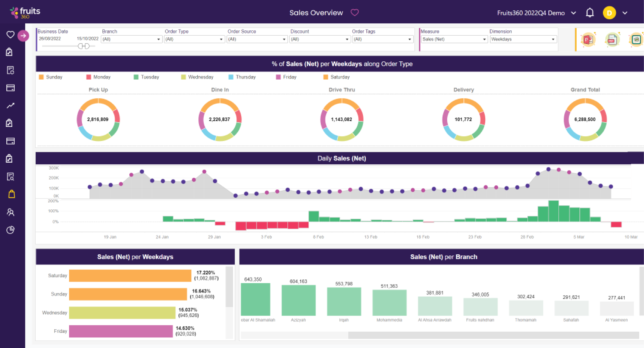Expand the user menu chevron beside avatar
Image resolution: width=644 pixels, height=348 pixels.
(x=625, y=13)
